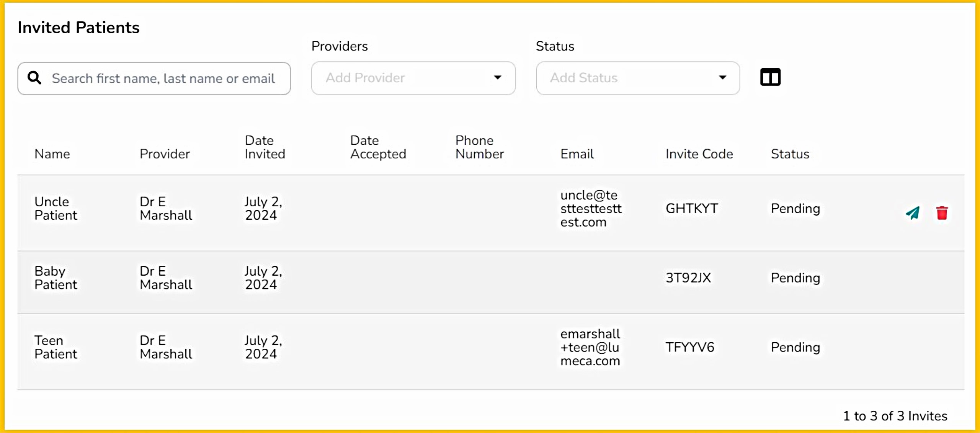The width and height of the screenshot is (980, 433).
Task: Click the search magnifier icon
Action: (x=34, y=78)
